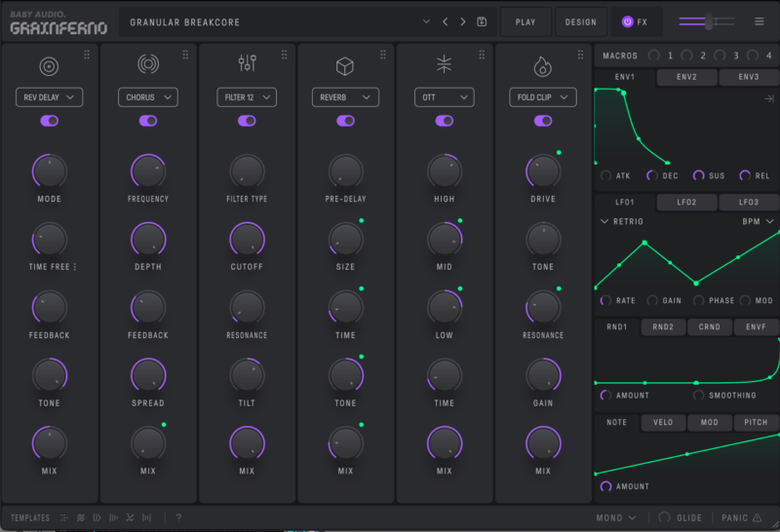Image resolution: width=780 pixels, height=532 pixels.
Task: Click the Filter 12 sliders icon
Action: (247, 63)
